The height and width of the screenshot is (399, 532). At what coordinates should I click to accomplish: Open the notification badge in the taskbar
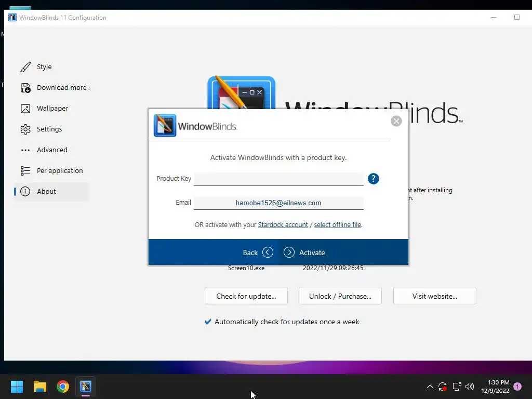[517, 387]
